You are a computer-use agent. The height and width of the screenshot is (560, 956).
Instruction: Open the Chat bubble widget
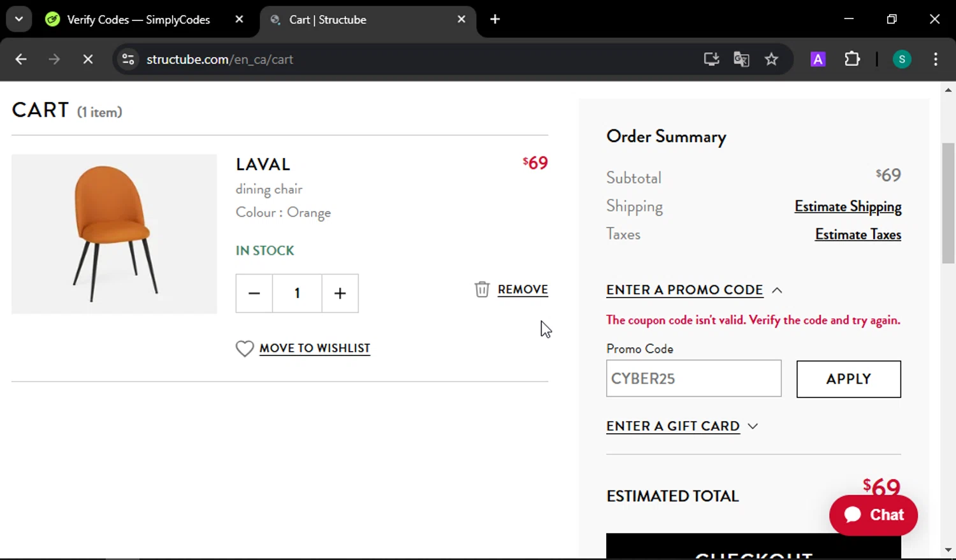pyautogui.click(x=873, y=515)
